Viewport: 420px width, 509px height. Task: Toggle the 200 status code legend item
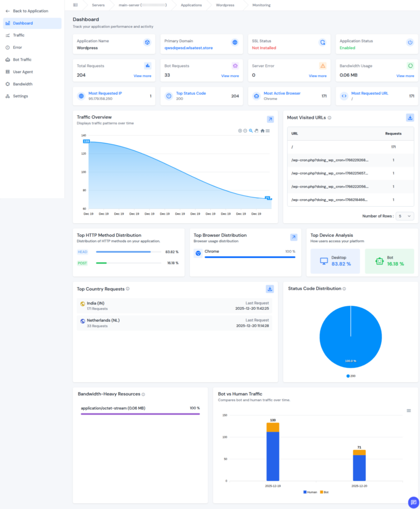click(x=350, y=376)
